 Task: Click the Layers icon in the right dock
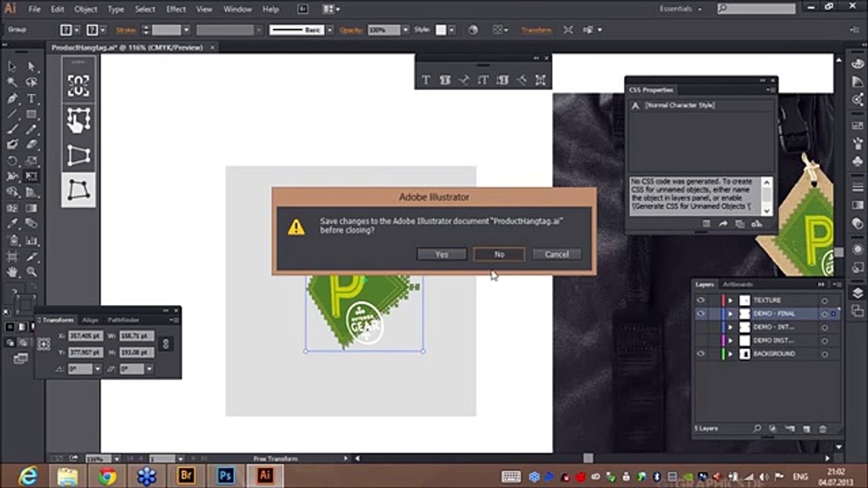(x=858, y=293)
